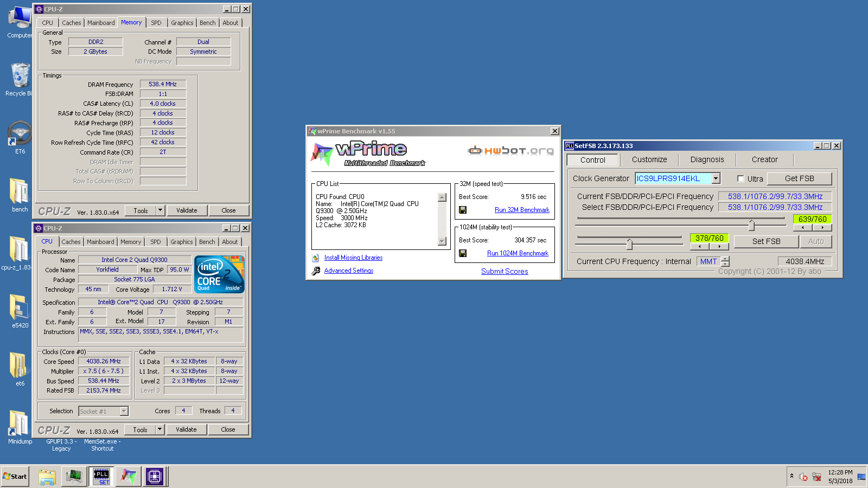
Task: Click the network tray icon
Action: tap(816, 477)
